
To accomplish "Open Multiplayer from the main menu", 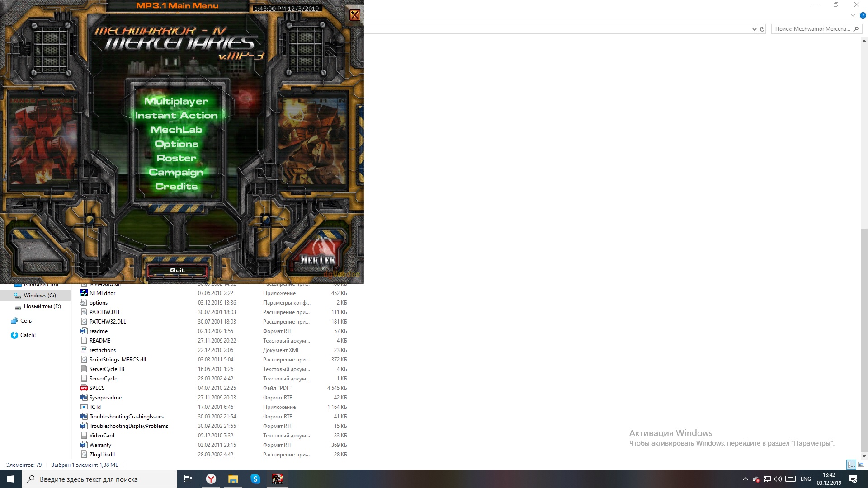I will point(176,101).
